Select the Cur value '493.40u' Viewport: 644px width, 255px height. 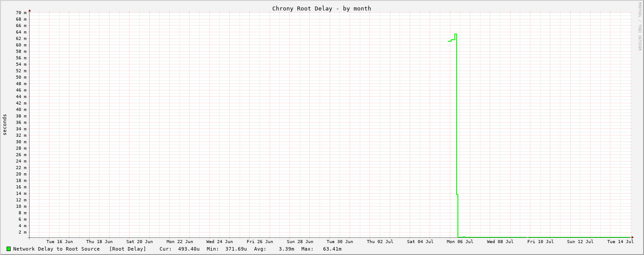point(189,249)
